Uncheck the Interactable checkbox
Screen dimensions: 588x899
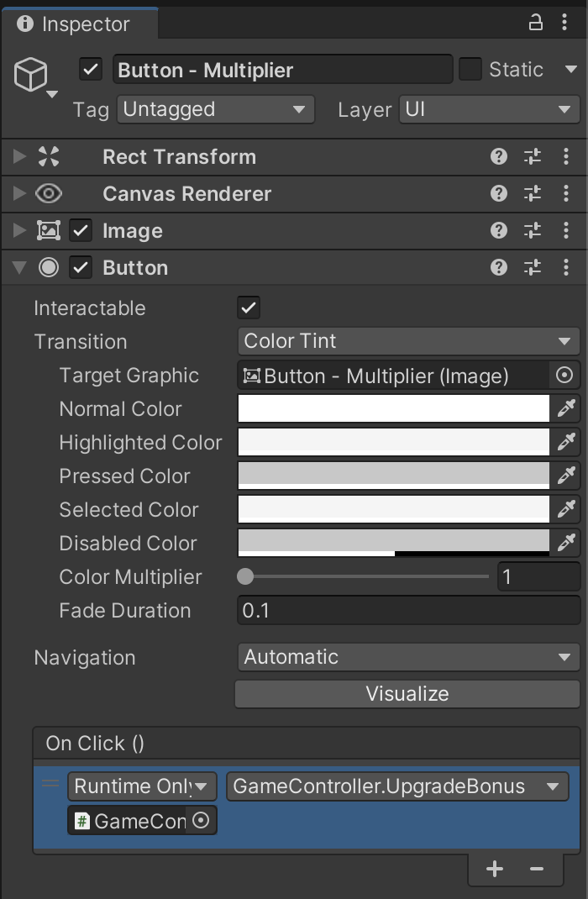249,308
